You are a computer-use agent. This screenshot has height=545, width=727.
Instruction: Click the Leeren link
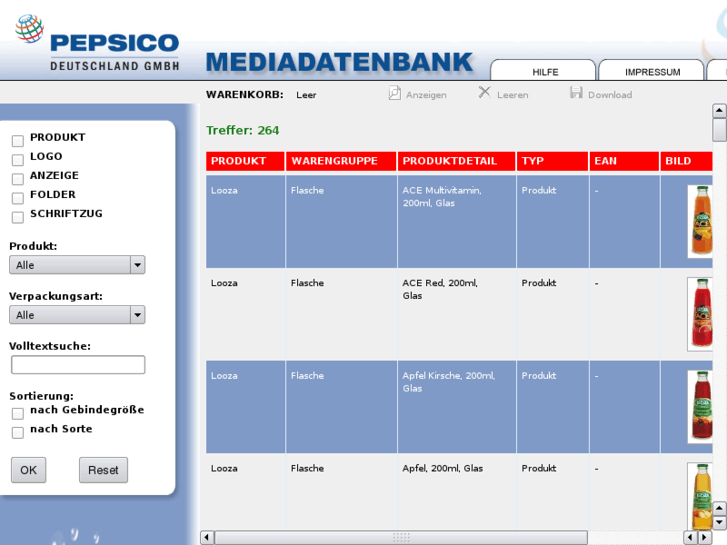click(x=512, y=95)
